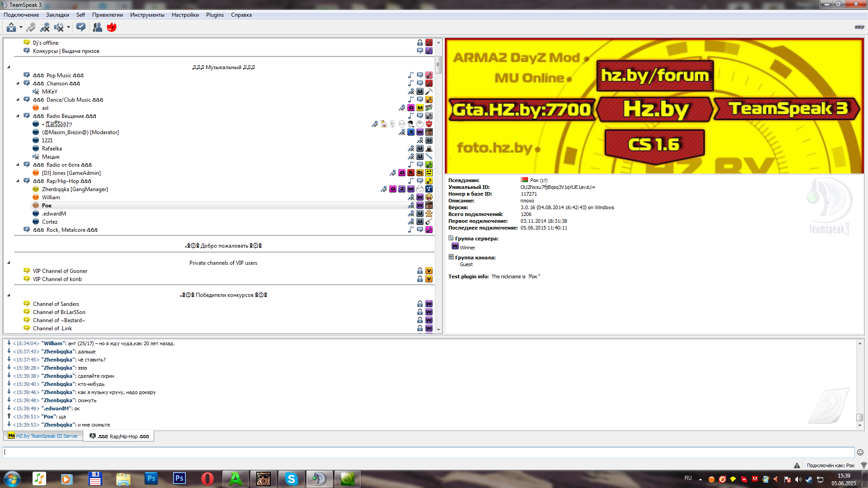Screen dimensions: 868x488
Task: Open the Self menu
Action: coord(80,15)
